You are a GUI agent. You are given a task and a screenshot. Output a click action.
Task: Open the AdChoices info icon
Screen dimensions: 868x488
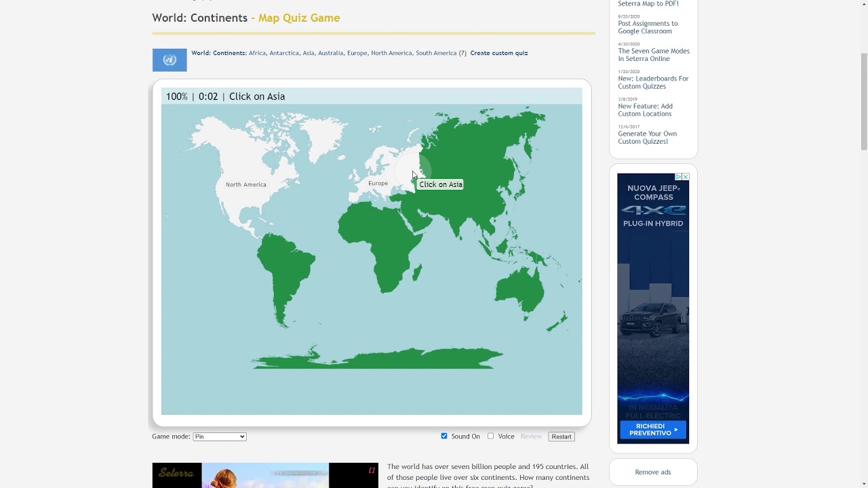coord(678,177)
